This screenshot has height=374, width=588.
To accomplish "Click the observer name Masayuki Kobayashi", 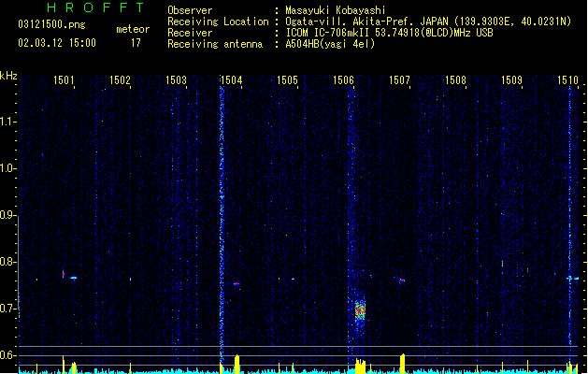I will click(336, 10).
